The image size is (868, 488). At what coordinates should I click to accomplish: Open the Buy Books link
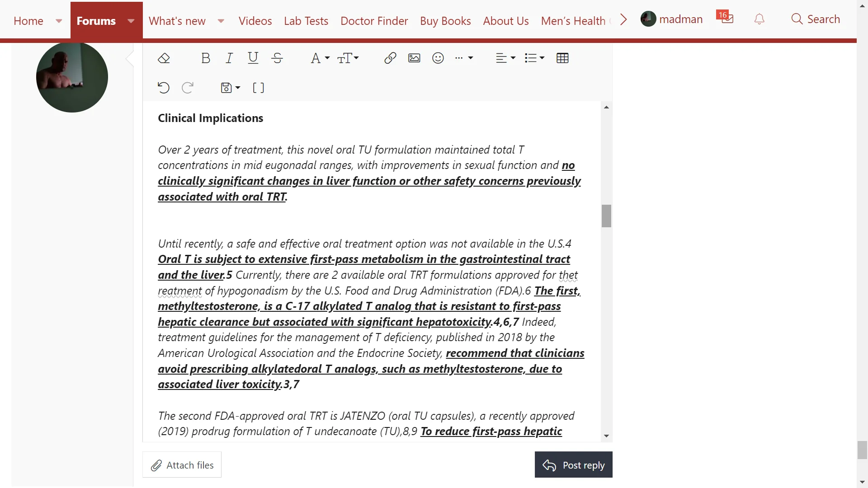[x=445, y=21]
